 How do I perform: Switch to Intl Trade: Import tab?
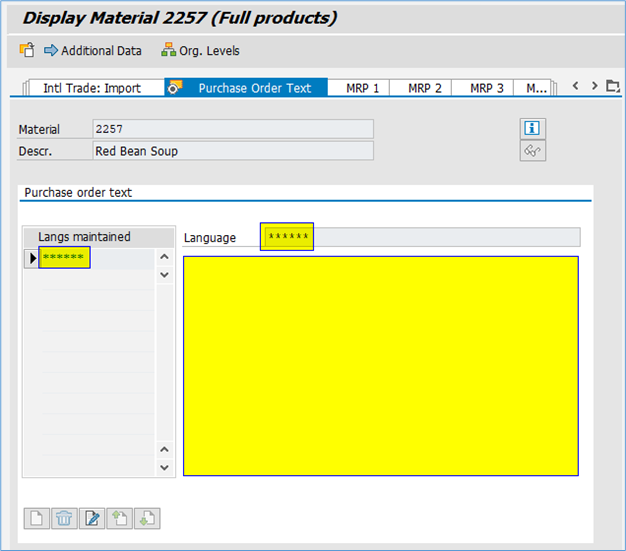92,88
